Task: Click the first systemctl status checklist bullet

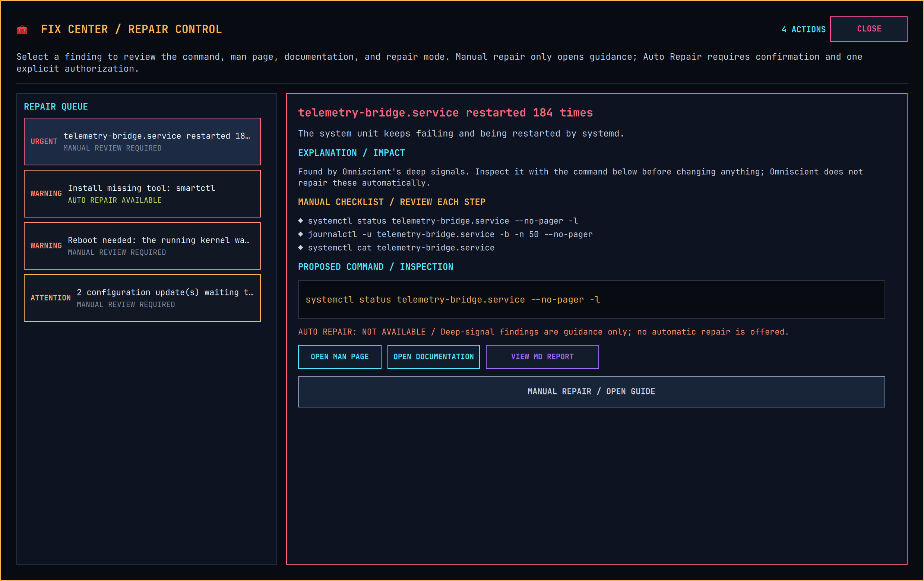Action: click(438, 221)
